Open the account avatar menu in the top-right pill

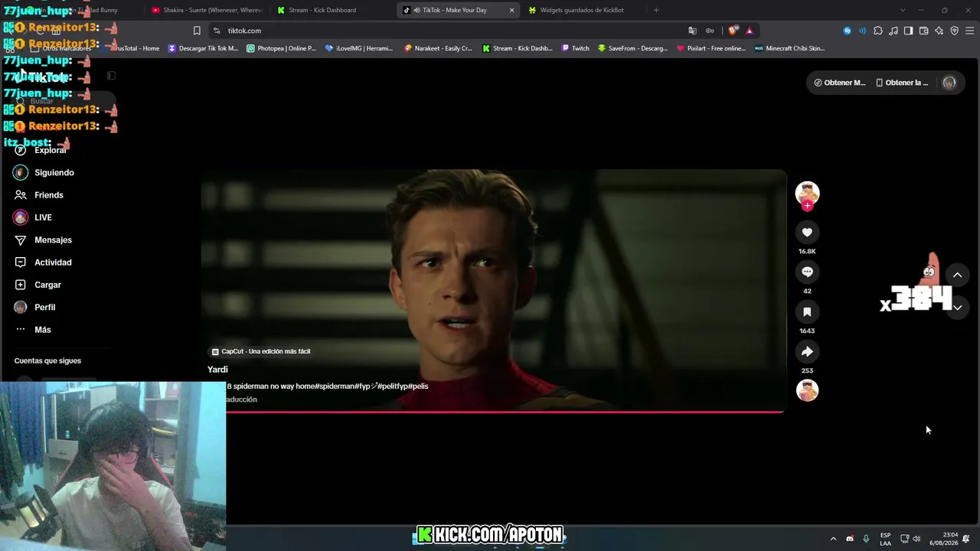tap(949, 83)
